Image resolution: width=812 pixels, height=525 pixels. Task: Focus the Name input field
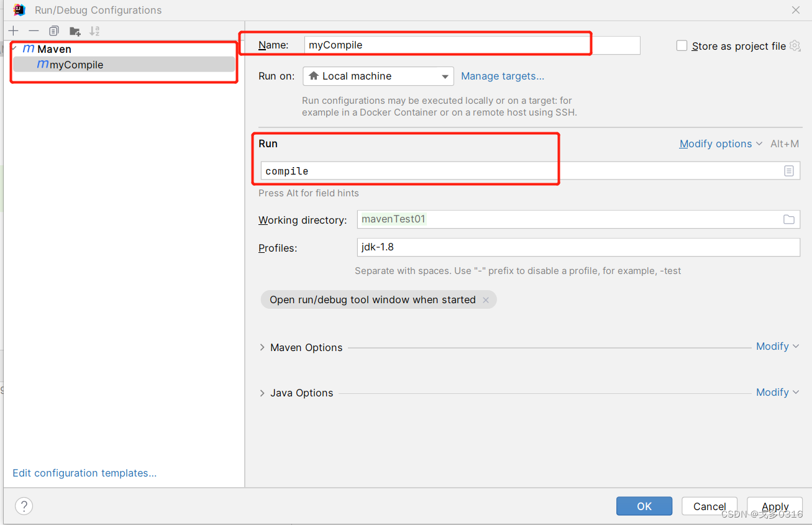click(472, 45)
